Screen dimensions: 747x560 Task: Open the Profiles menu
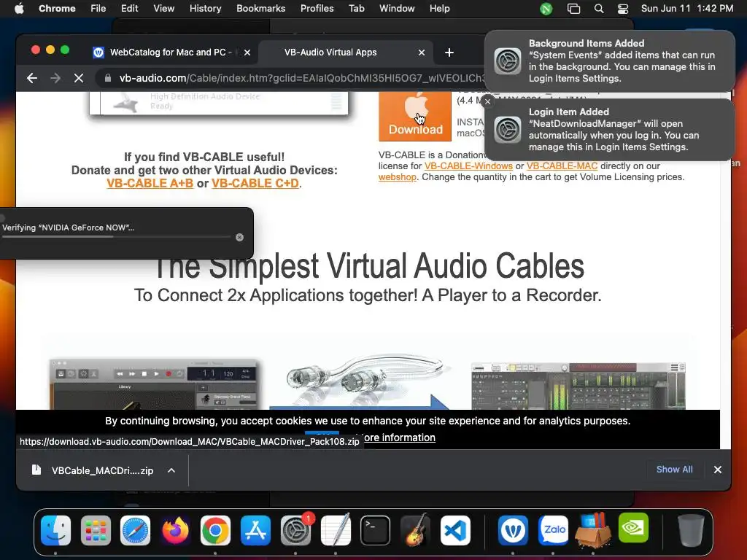(x=317, y=9)
